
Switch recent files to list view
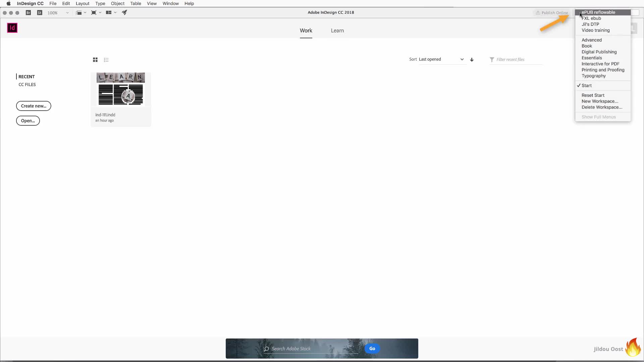[106, 60]
